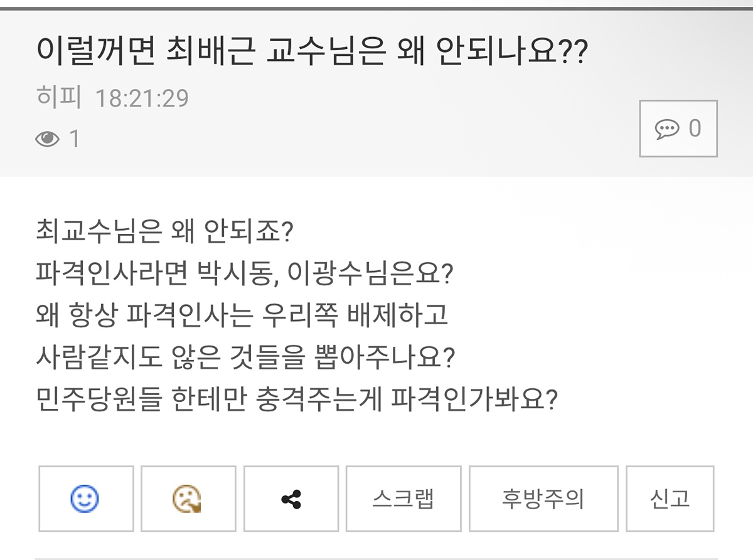Viewport: 753px width, 560px height.
Task: Report the post using 신고
Action: (x=670, y=499)
